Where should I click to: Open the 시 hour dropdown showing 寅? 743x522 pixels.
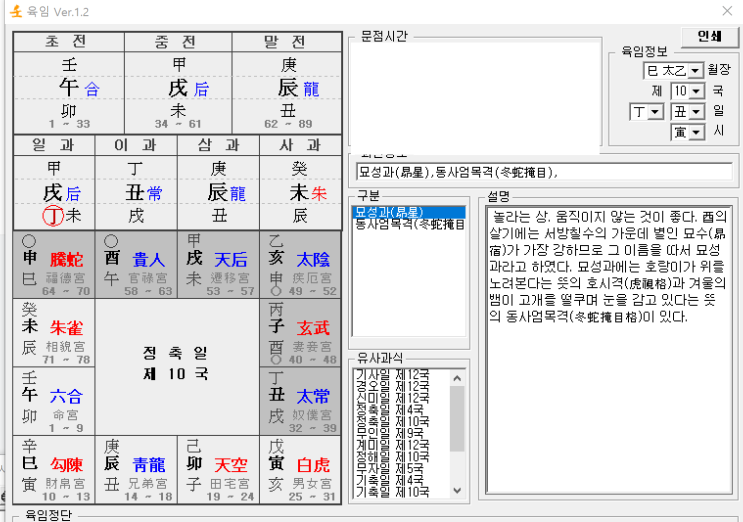pos(696,132)
